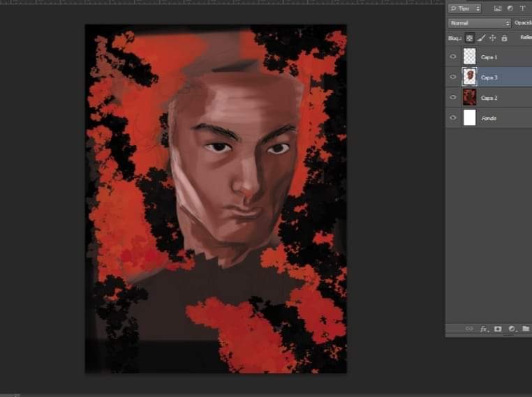The height and width of the screenshot is (397, 532).
Task: Filter layers by type (T) icon
Action: point(522,8)
